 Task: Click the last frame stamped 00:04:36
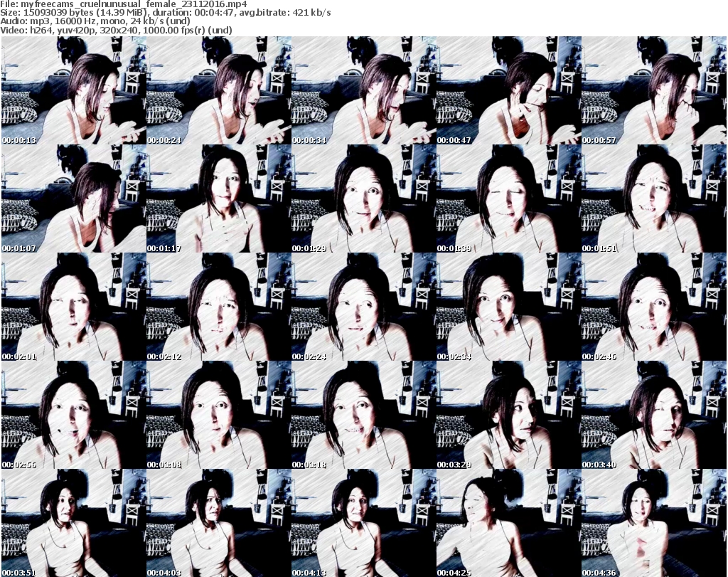(x=654, y=523)
